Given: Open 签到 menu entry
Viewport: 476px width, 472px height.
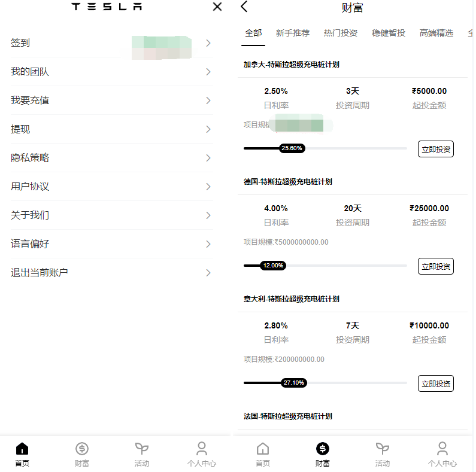Looking at the screenshot, I should (112, 43).
